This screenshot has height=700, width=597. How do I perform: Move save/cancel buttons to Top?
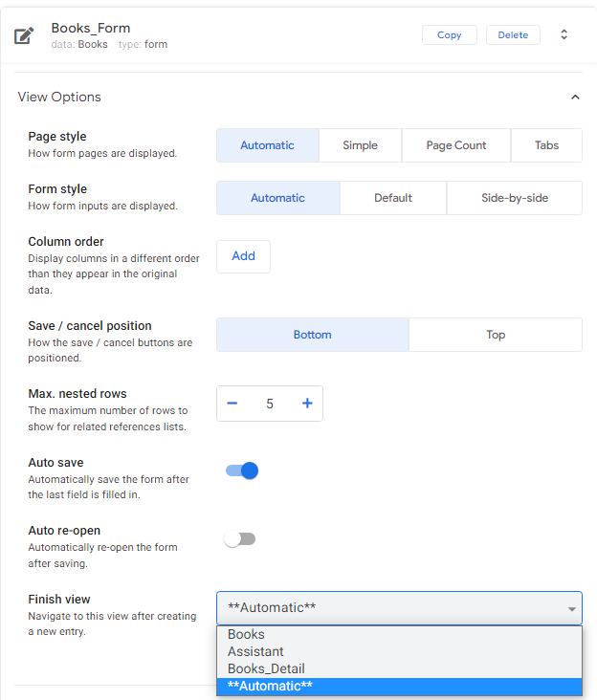495,335
